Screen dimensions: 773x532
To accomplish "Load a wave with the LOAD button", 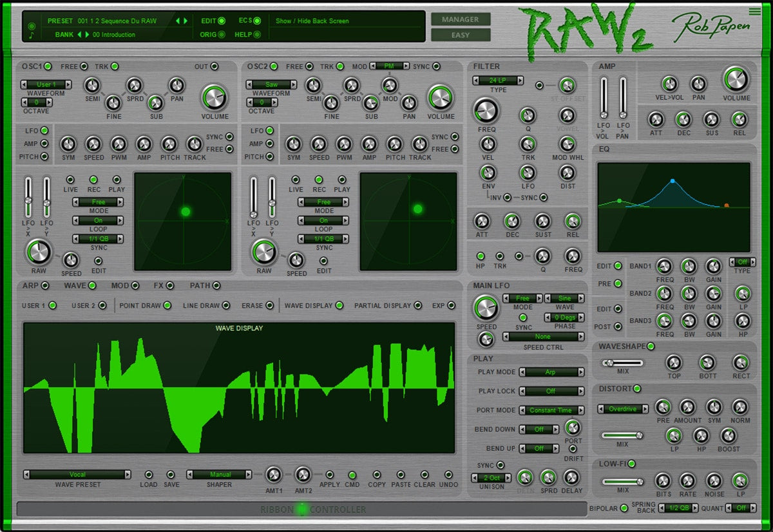I will point(148,475).
